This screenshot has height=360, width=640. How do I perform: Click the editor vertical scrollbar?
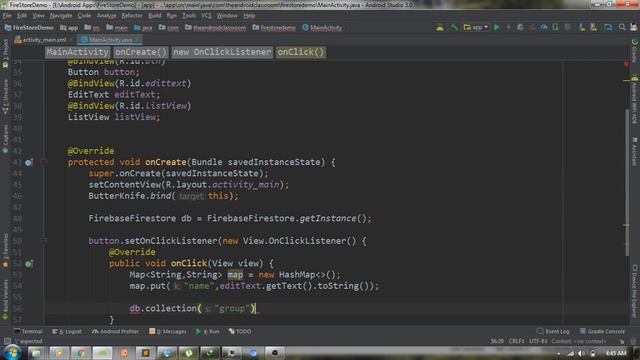tap(627, 182)
